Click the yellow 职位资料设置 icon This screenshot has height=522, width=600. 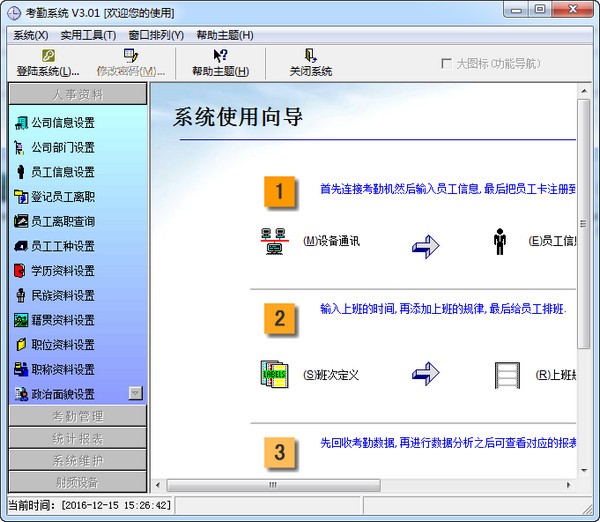tap(21, 344)
